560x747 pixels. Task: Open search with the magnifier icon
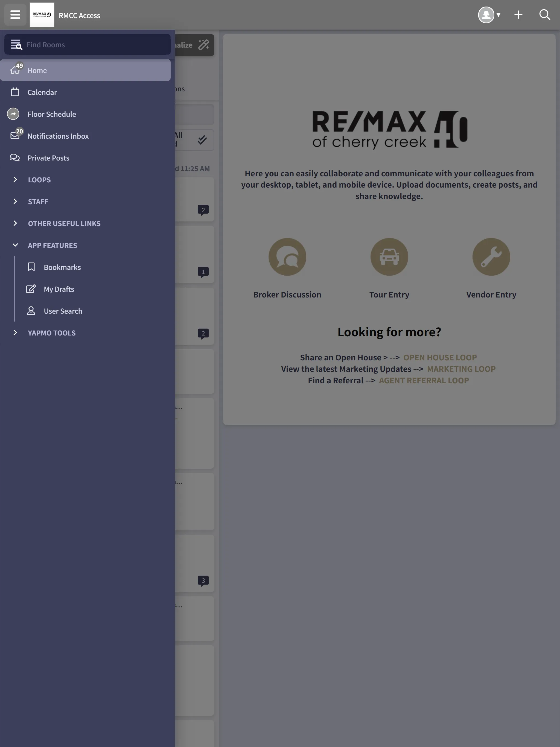(x=544, y=15)
